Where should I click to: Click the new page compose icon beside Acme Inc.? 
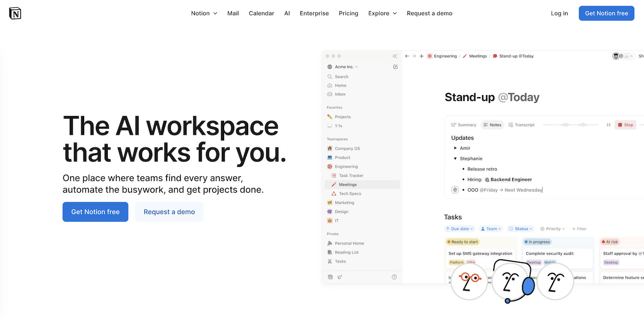(395, 67)
